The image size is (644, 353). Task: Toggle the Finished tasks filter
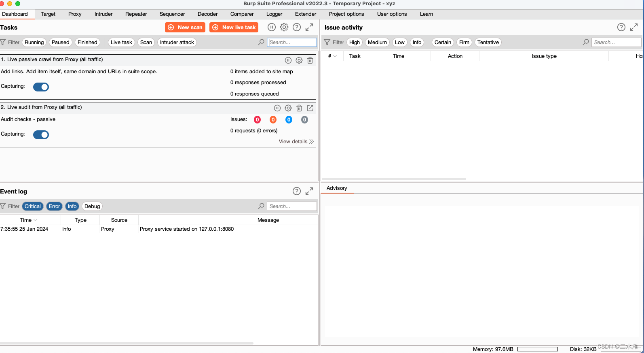87,42
